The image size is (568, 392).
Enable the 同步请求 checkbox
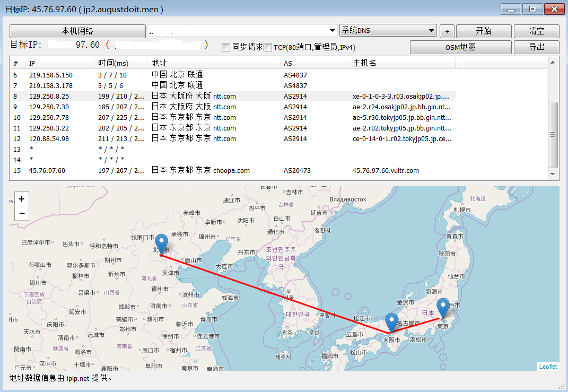(226, 47)
